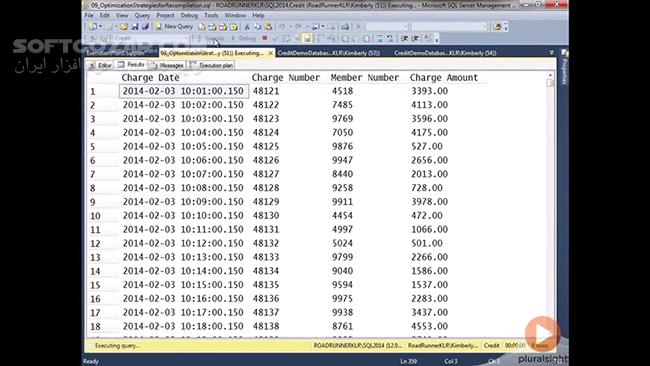Click the red Cancel Executing Query icon
This screenshot has height=366, width=650.
(x=264, y=38)
